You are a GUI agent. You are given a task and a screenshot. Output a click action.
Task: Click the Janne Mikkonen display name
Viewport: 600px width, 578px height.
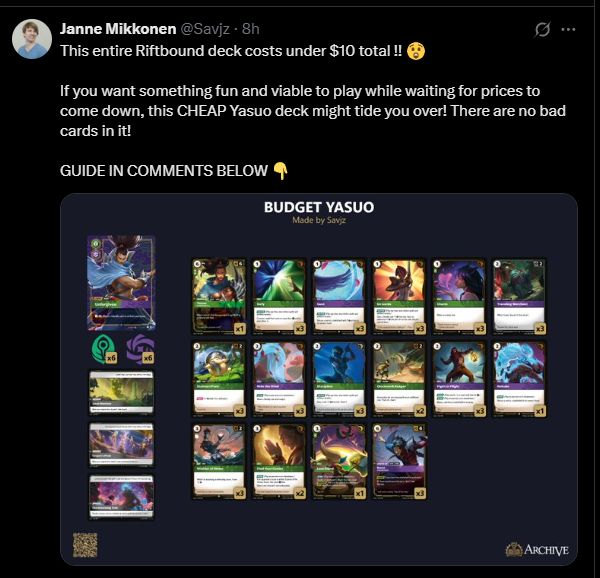[118, 29]
